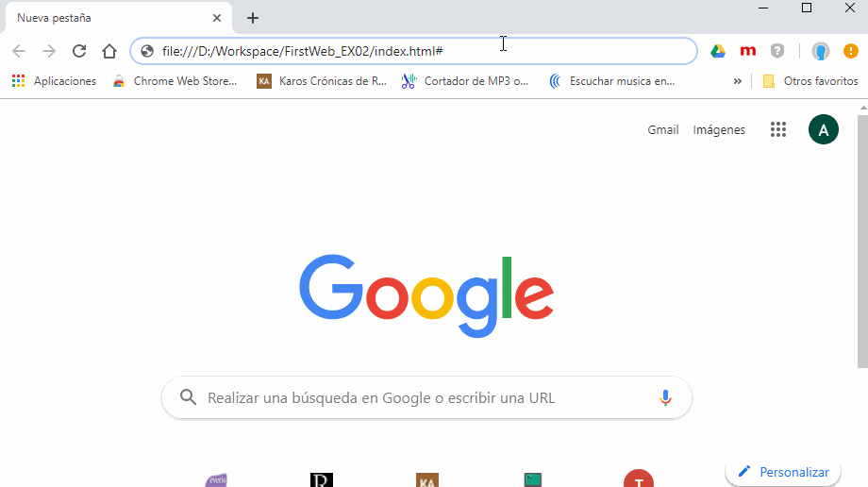
Task: Open the Google apps grid
Action: click(778, 129)
